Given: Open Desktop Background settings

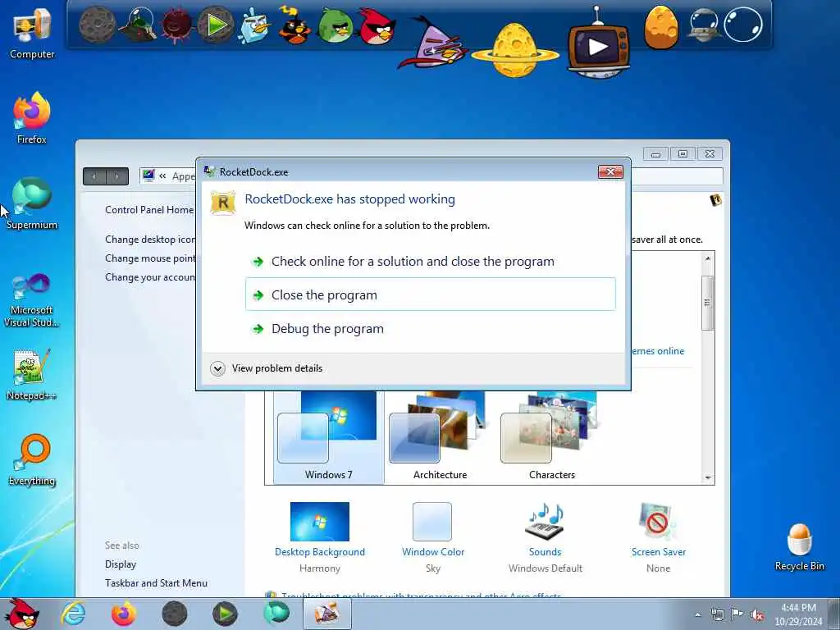Looking at the screenshot, I should [320, 538].
